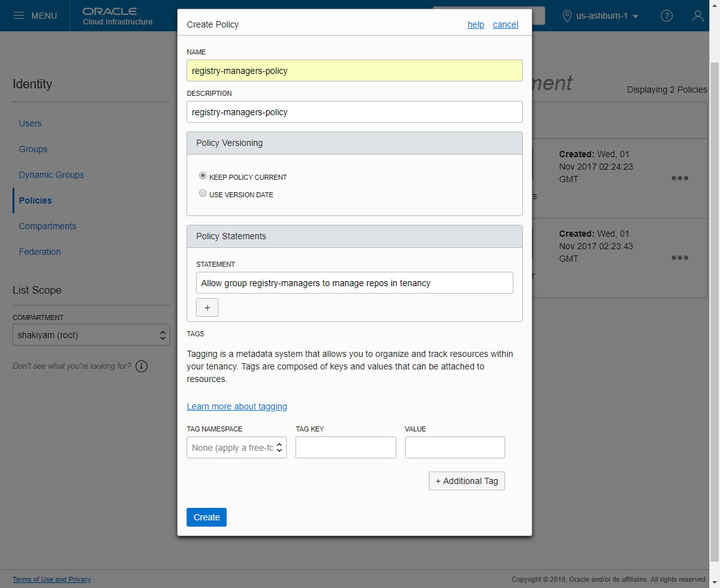Click cancel to dismiss the Create Policy dialog
Screen dimensions: 720x588
pos(505,24)
